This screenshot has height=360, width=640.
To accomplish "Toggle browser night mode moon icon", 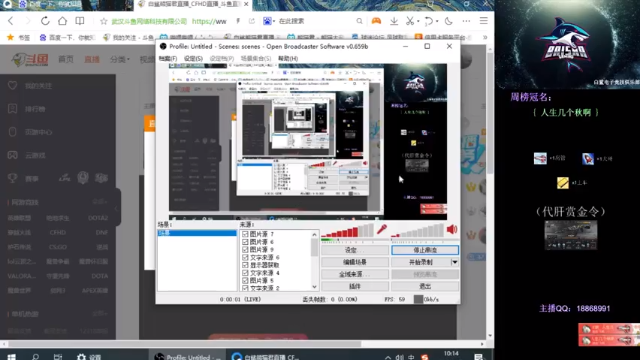I will [x=449, y=21].
